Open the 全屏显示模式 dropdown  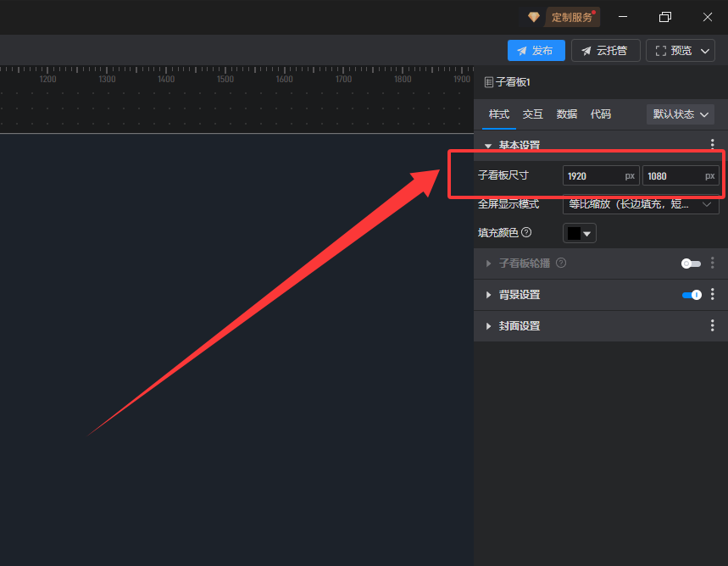click(640, 204)
